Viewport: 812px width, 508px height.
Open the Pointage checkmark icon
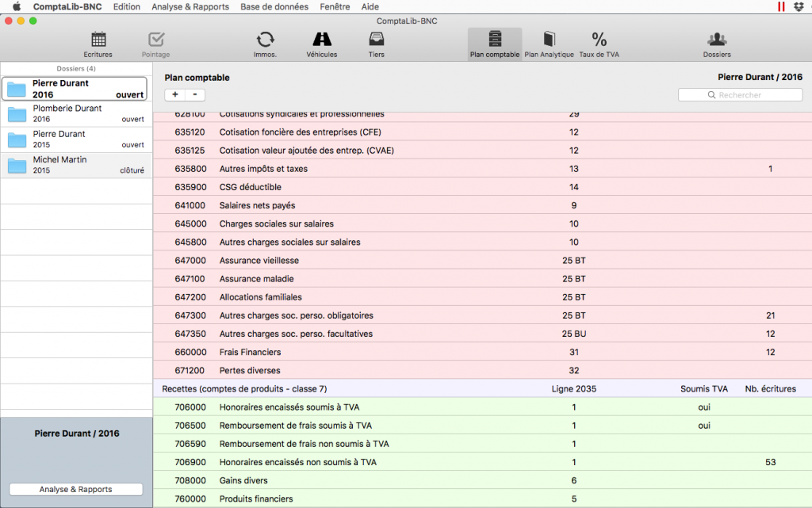[156, 40]
